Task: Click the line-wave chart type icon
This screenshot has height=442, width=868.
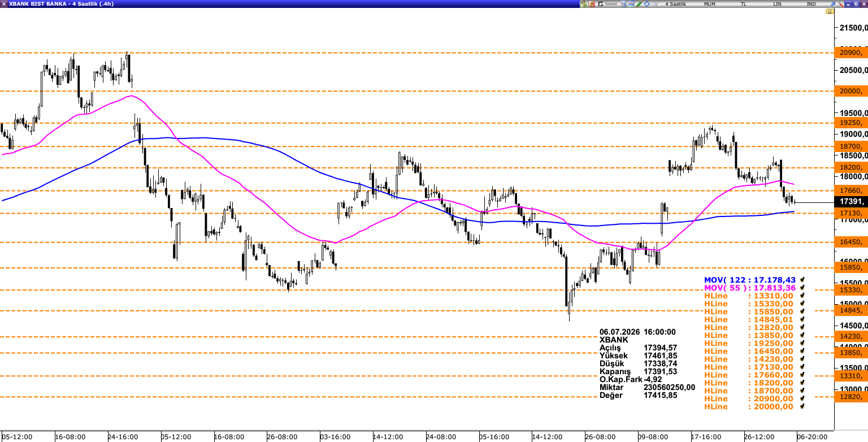Action: (x=654, y=4)
